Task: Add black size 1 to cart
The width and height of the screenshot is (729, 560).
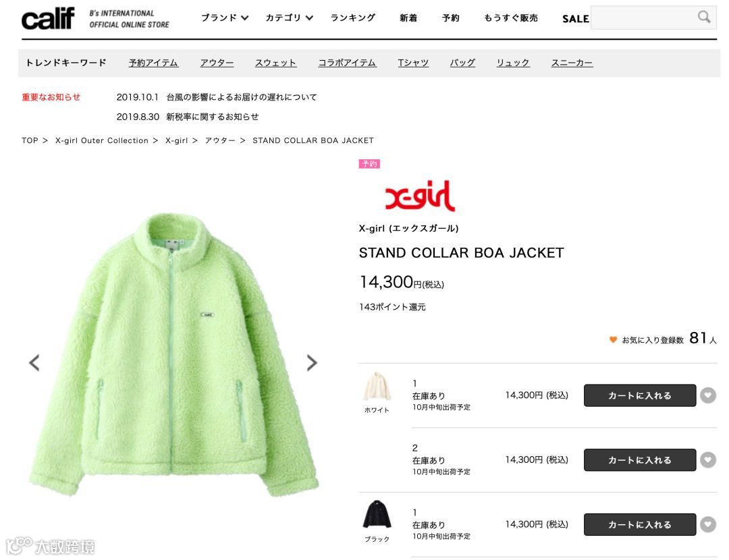Action: click(640, 525)
